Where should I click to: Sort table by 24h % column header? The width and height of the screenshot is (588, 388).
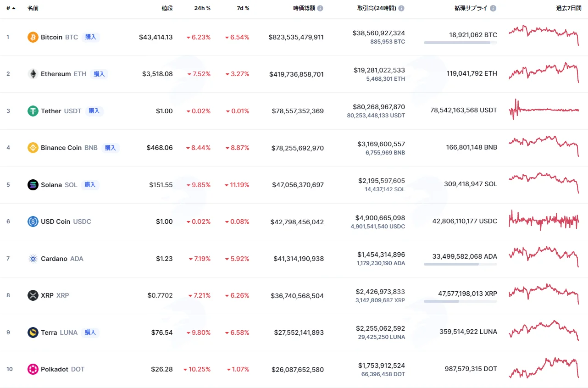click(x=202, y=8)
